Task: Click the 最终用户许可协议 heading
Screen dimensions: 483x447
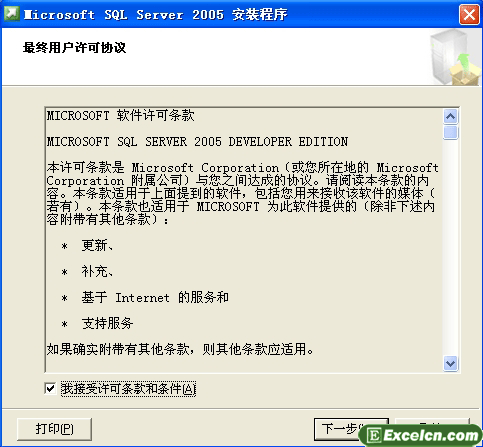Action: [x=74, y=48]
